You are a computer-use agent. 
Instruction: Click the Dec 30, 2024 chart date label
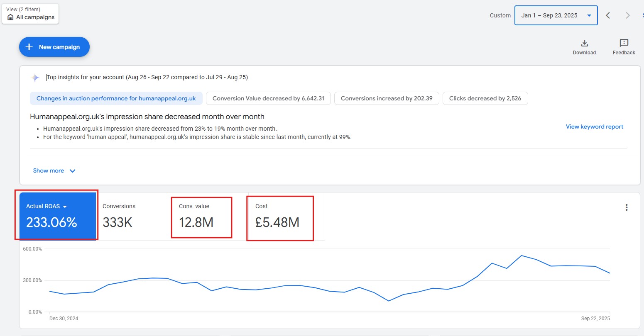[x=64, y=319]
